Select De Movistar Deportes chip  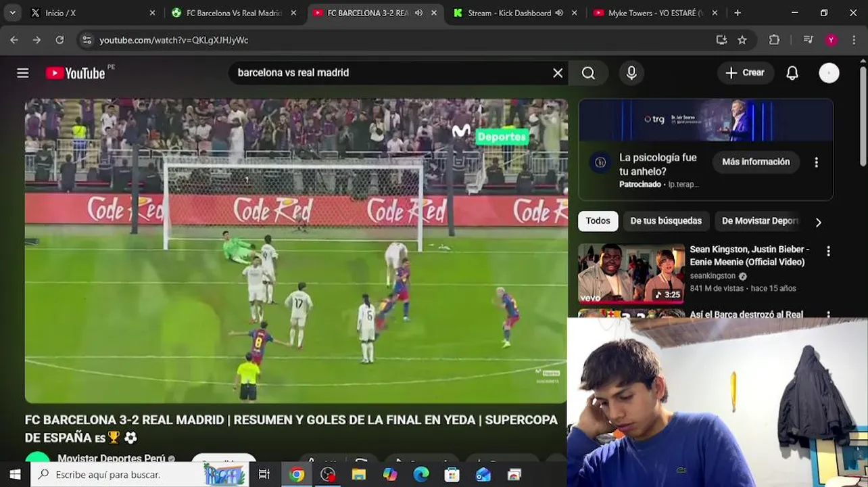point(760,221)
